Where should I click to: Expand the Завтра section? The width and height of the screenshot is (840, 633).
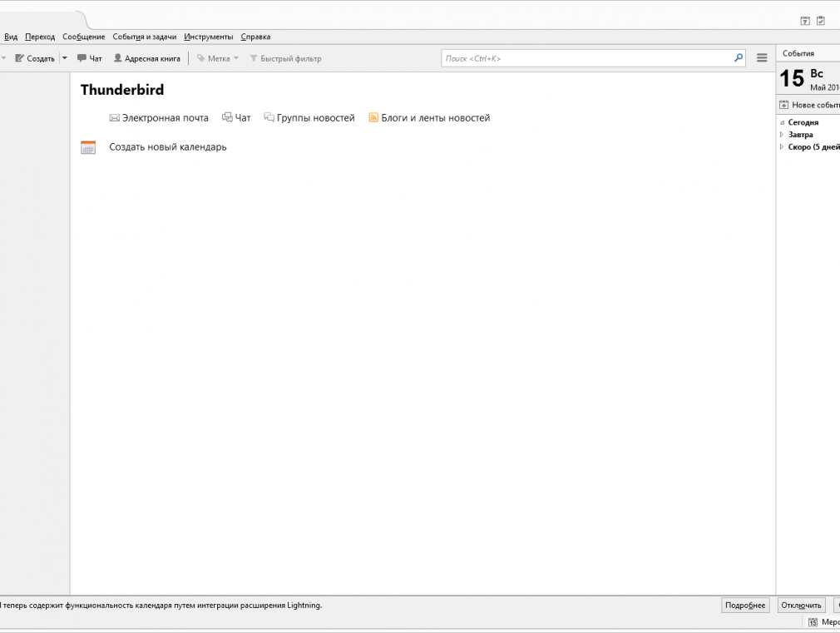click(x=782, y=135)
